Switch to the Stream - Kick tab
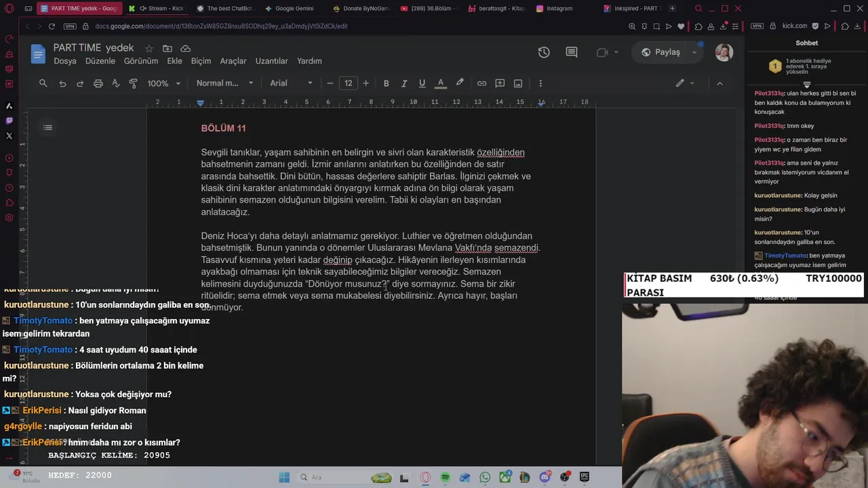Image resolution: width=868 pixels, height=488 pixels. (157, 8)
